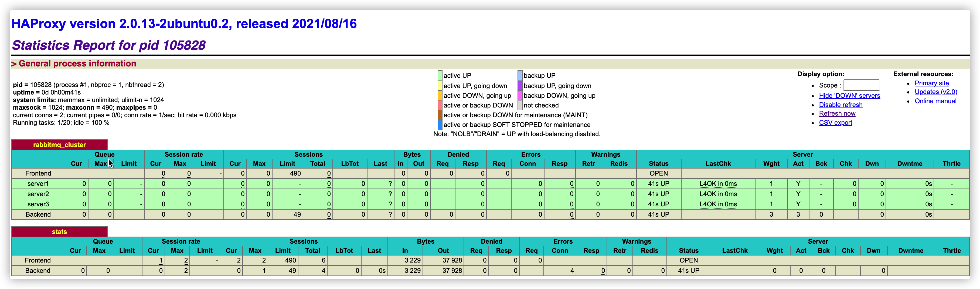Click the backup UP, going down purple swatch

[520, 85]
